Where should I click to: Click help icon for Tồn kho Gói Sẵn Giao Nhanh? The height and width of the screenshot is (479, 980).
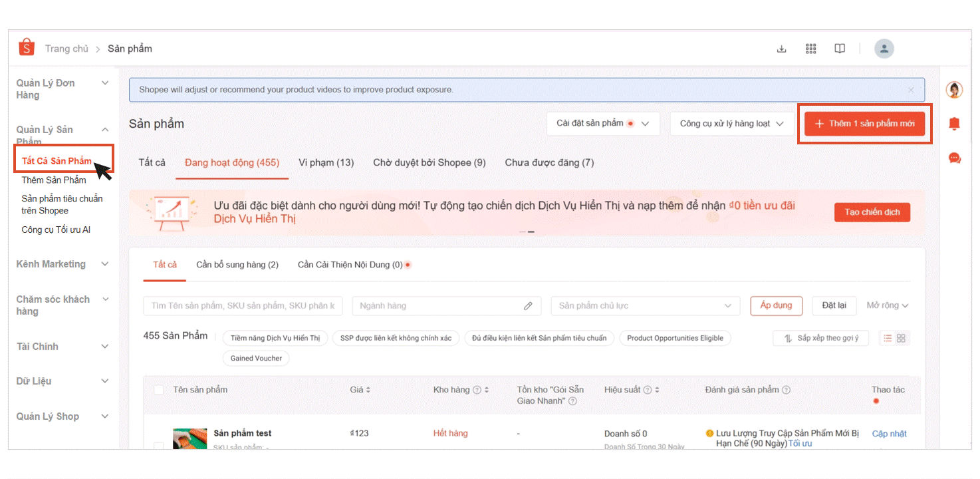pos(572,401)
